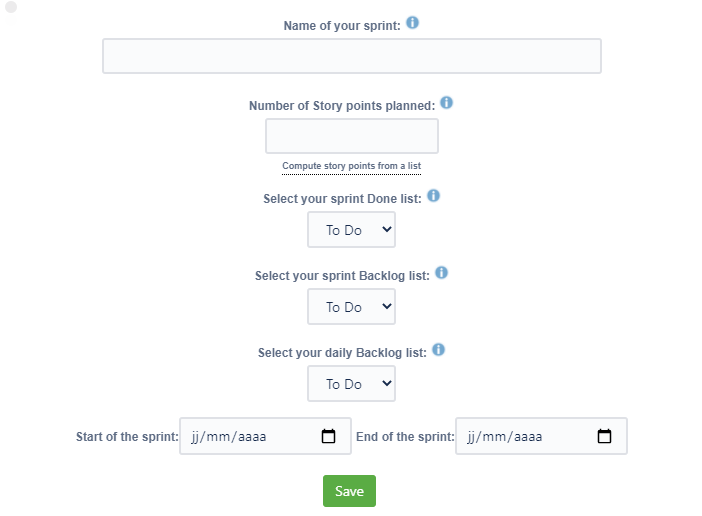The image size is (702, 516).
Task: Click the Start of the sprint date field
Action: [x=250, y=437]
